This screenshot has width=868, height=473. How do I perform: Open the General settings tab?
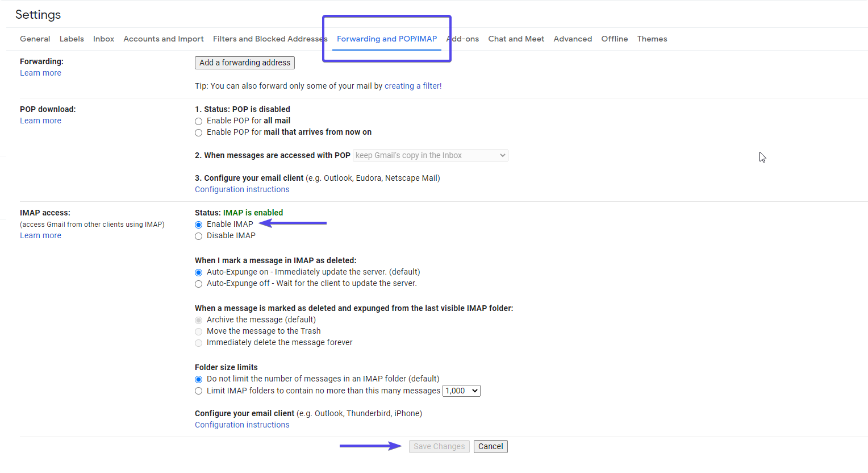tap(35, 39)
